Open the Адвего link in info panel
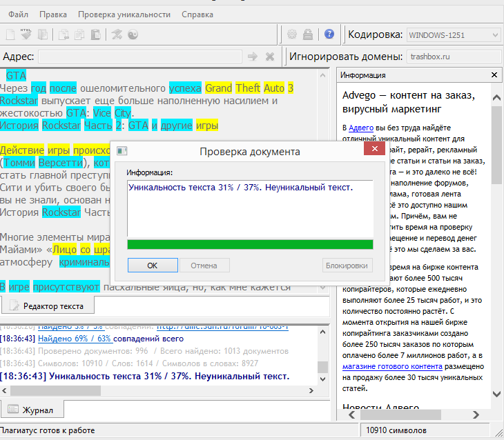Viewport: 504px width, 440px height. [x=361, y=128]
